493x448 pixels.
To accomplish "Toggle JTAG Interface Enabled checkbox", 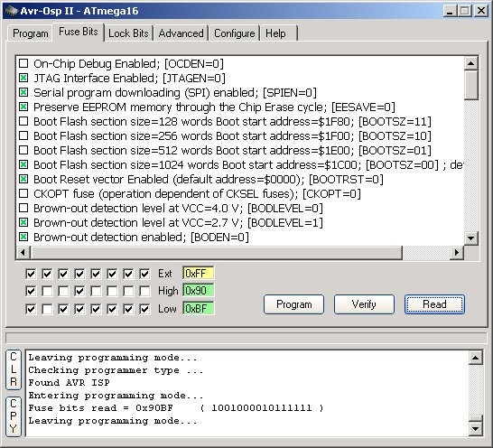I will pyautogui.click(x=23, y=78).
